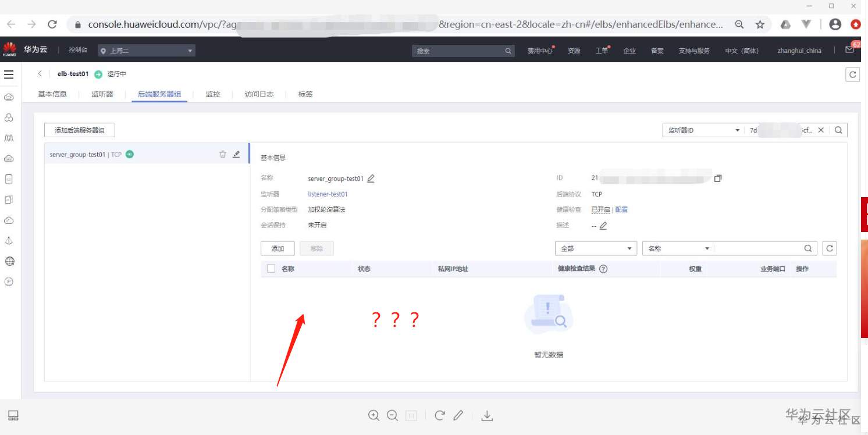Select the 后端服务器组 tab

coord(159,94)
